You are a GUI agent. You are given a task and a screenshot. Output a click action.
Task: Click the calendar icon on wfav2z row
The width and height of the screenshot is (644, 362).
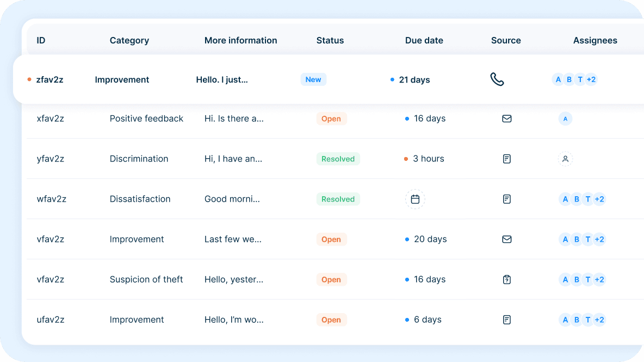pyautogui.click(x=415, y=199)
